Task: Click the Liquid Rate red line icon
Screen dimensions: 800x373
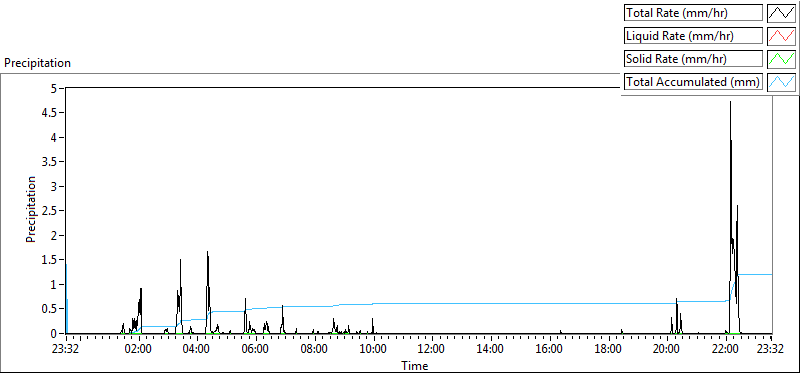Action: tap(782, 36)
